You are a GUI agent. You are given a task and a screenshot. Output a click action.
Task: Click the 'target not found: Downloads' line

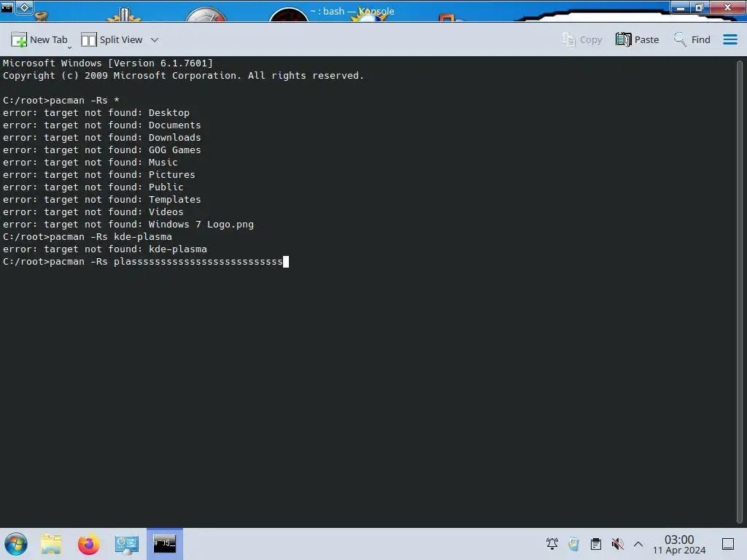coord(101,138)
